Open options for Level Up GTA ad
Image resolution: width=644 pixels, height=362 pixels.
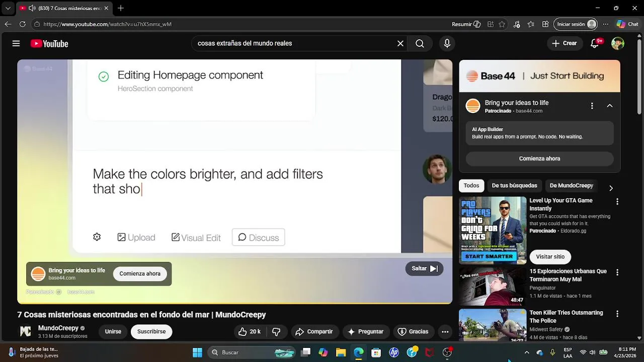(617, 202)
